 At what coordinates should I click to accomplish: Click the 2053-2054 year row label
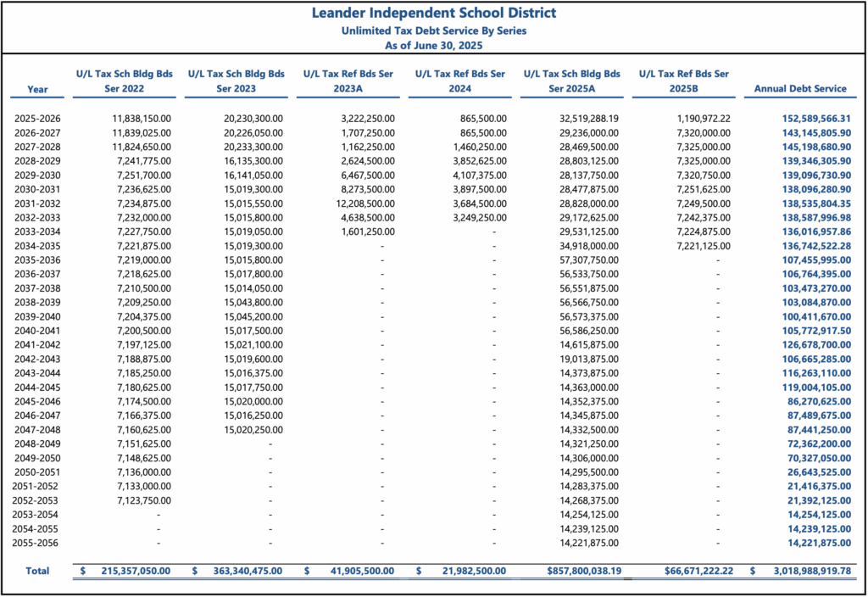point(35,515)
